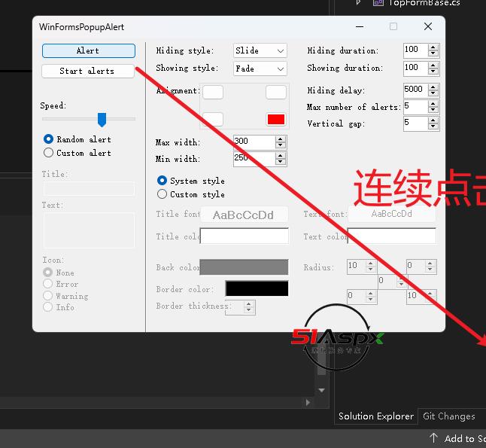Click the Text font sample AaBbCcDd
The image size is (486, 448).
point(392,214)
